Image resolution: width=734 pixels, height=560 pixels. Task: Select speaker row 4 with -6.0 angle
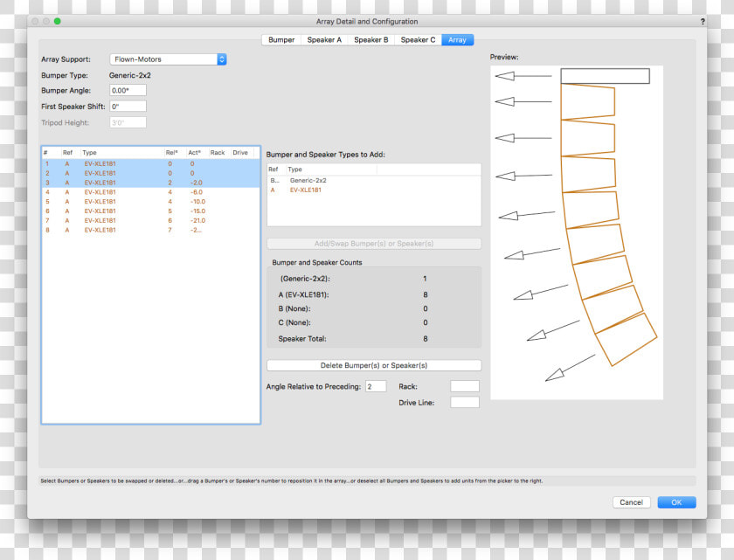(150, 192)
